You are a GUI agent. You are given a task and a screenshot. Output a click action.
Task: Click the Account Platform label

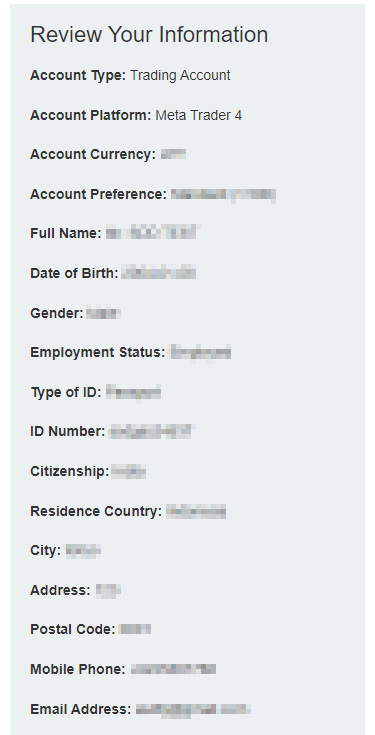pyautogui.click(x=90, y=115)
